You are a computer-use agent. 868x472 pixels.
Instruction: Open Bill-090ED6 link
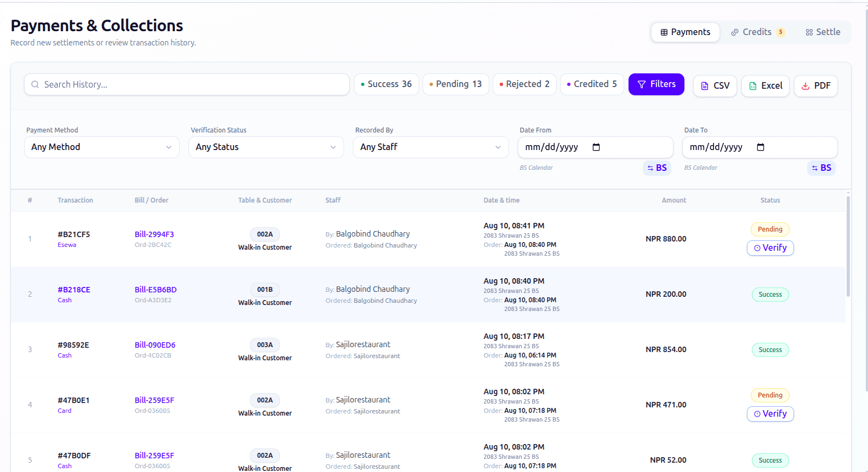[x=155, y=345]
